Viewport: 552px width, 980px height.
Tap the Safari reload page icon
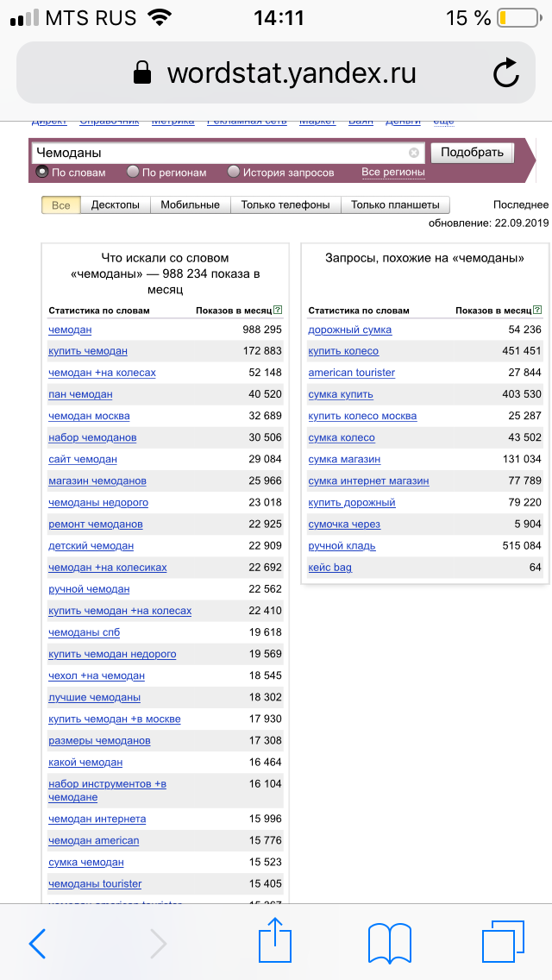pos(505,73)
